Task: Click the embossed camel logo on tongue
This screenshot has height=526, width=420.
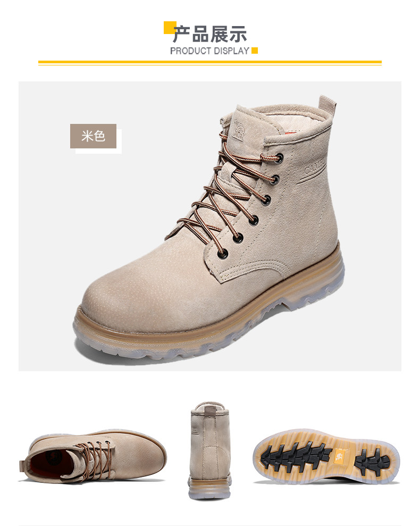Action: pos(239,129)
